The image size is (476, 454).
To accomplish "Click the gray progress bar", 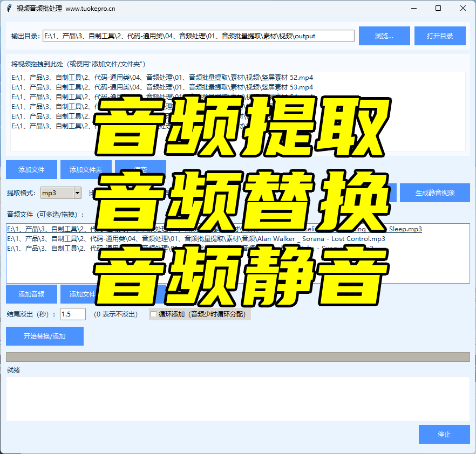I will (237, 357).
